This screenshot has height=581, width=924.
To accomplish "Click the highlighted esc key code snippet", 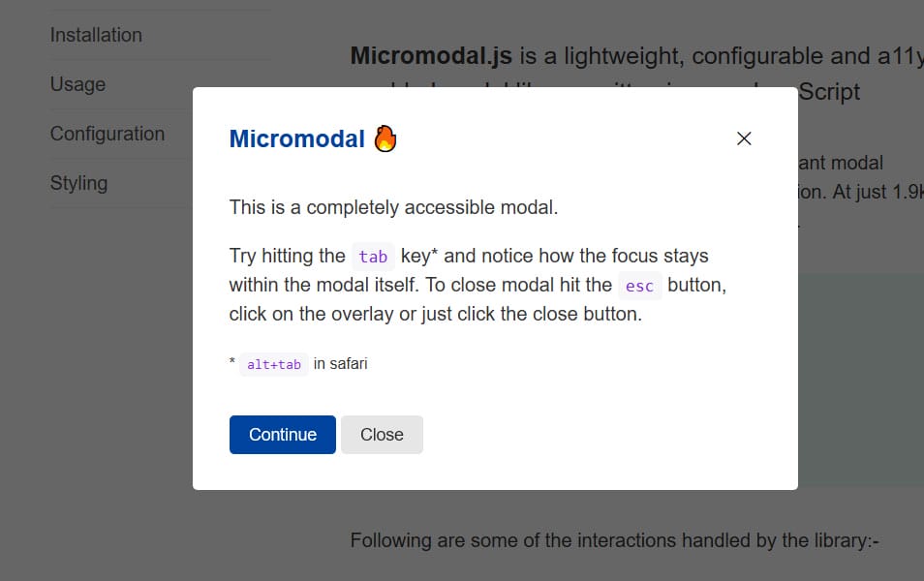I will pos(640,286).
